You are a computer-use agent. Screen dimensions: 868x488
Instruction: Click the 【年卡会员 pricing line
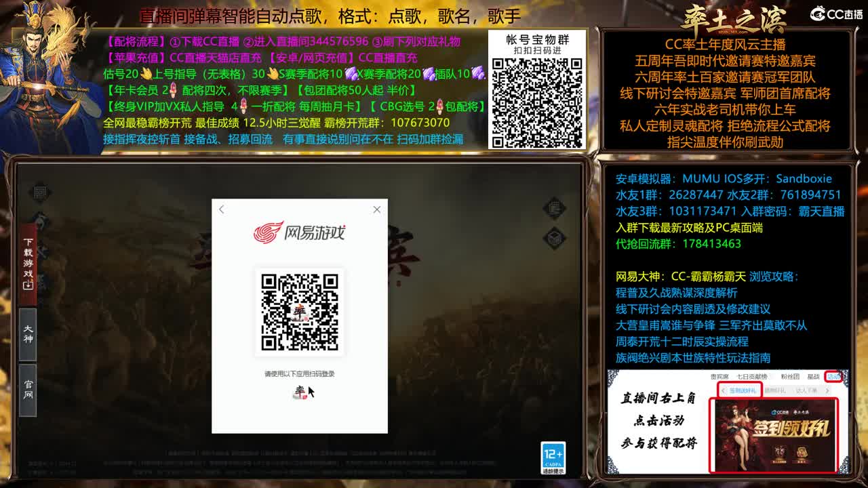[x=260, y=90]
